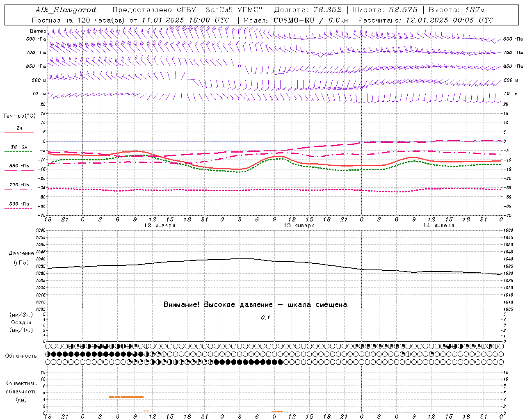Click the 850 гПа entry in temperature legend
Viewport: 525px width, 420px height.
[19, 166]
